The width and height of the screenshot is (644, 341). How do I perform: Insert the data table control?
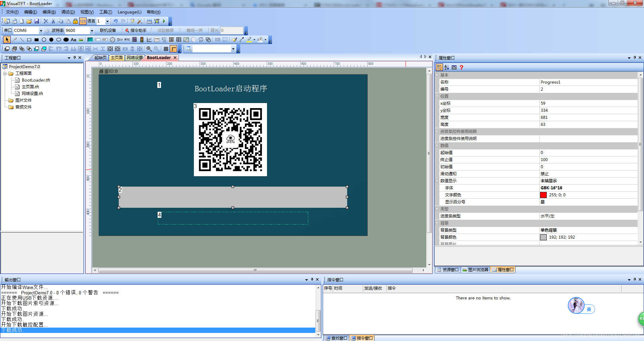(x=179, y=40)
